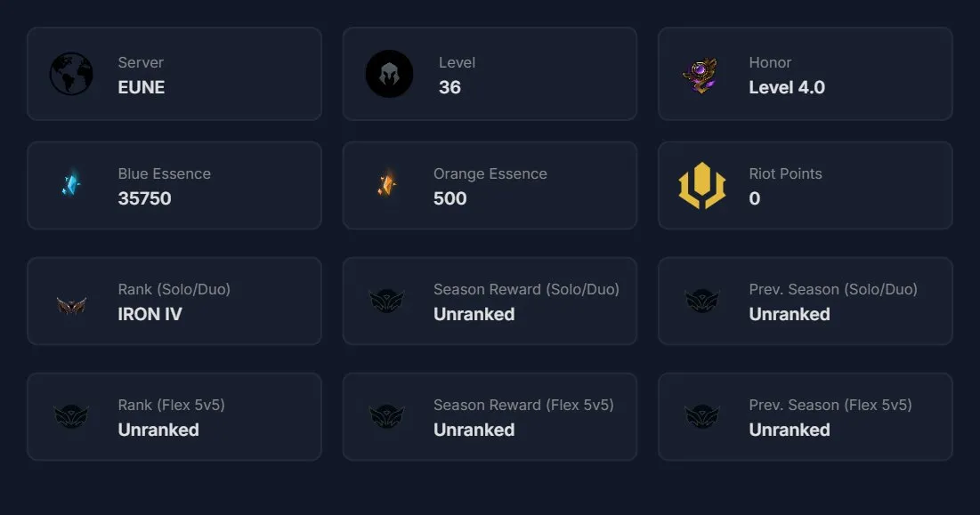The image size is (980, 515).
Task: Click the globe Server icon
Action: click(71, 74)
